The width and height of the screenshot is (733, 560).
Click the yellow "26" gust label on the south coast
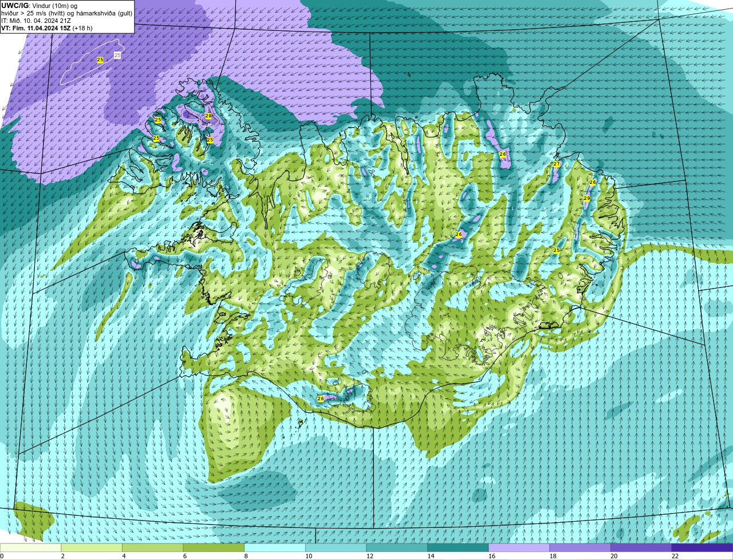pos(321,399)
